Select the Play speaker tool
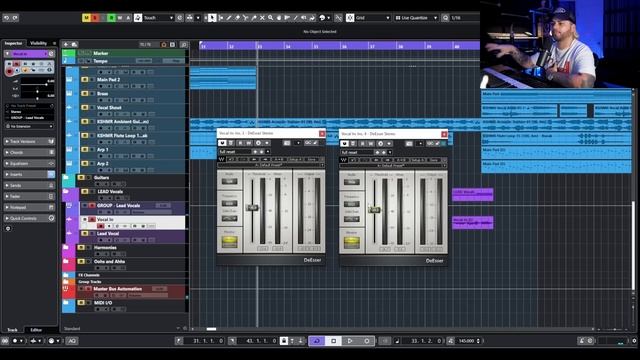The width and height of the screenshot is (640, 360). [x=304, y=18]
